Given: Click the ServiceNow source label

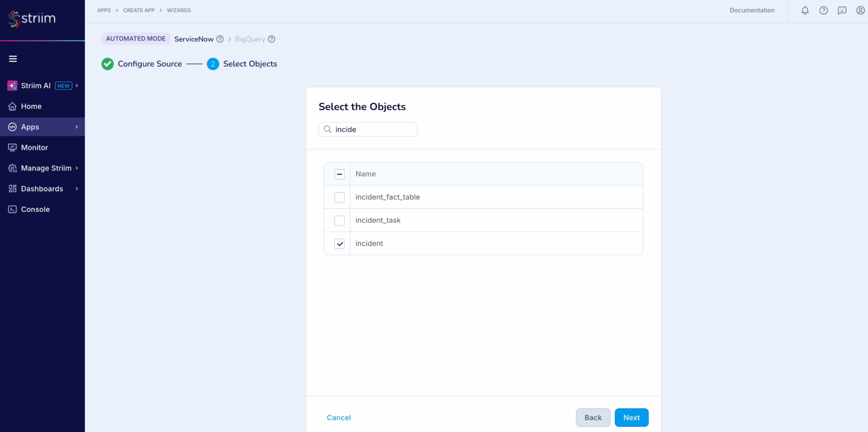Looking at the screenshot, I should point(194,39).
